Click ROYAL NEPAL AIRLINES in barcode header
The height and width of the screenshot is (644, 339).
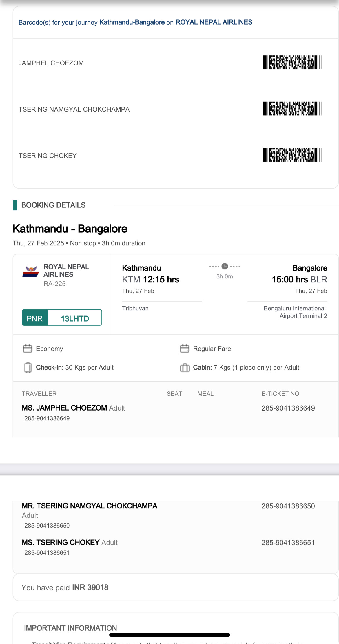point(214,22)
